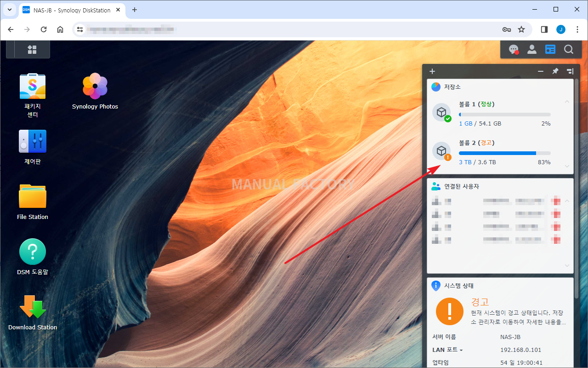Open the Chrome profile J avatar
Screen dimensions: 588x368
pyautogui.click(x=561, y=29)
